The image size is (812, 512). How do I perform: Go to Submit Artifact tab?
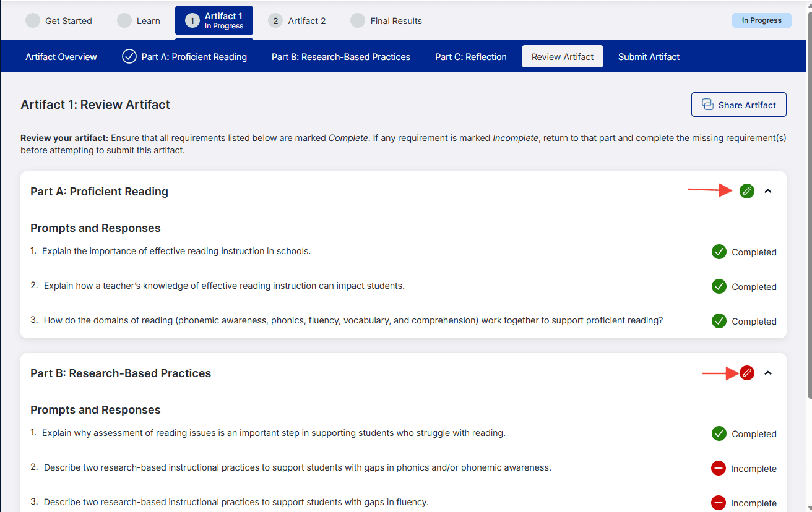click(x=649, y=56)
